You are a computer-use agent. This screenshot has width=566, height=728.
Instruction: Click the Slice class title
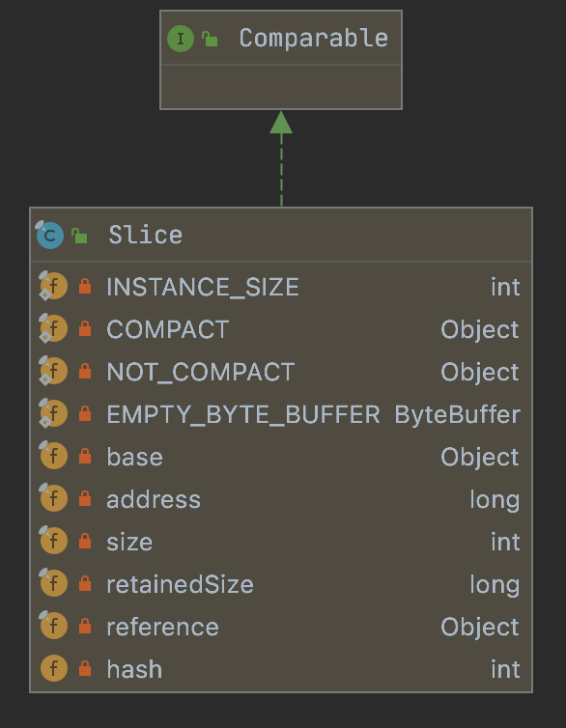(145, 235)
